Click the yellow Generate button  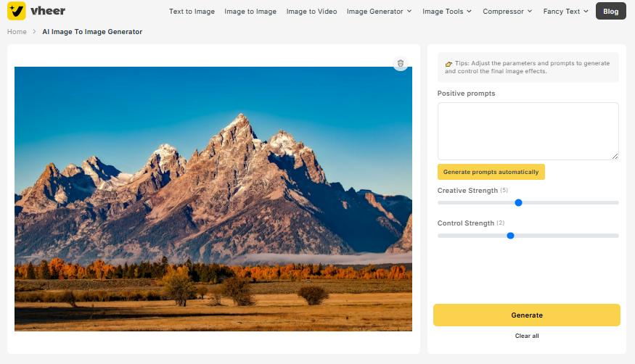coord(526,315)
